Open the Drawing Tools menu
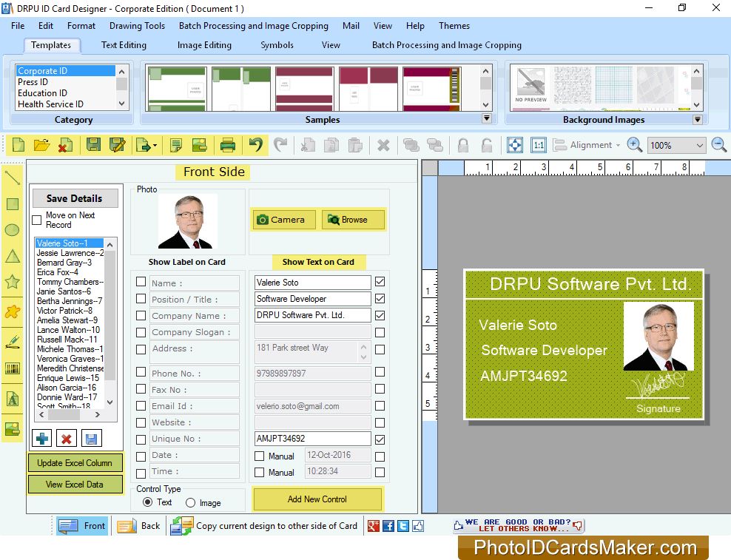 tap(137, 26)
